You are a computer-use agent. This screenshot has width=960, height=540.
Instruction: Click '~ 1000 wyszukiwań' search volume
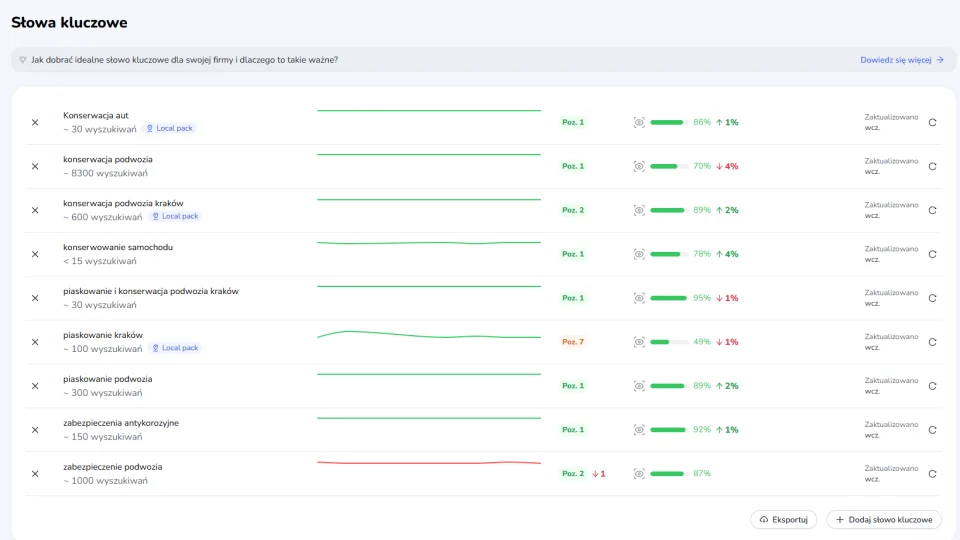tap(105, 481)
